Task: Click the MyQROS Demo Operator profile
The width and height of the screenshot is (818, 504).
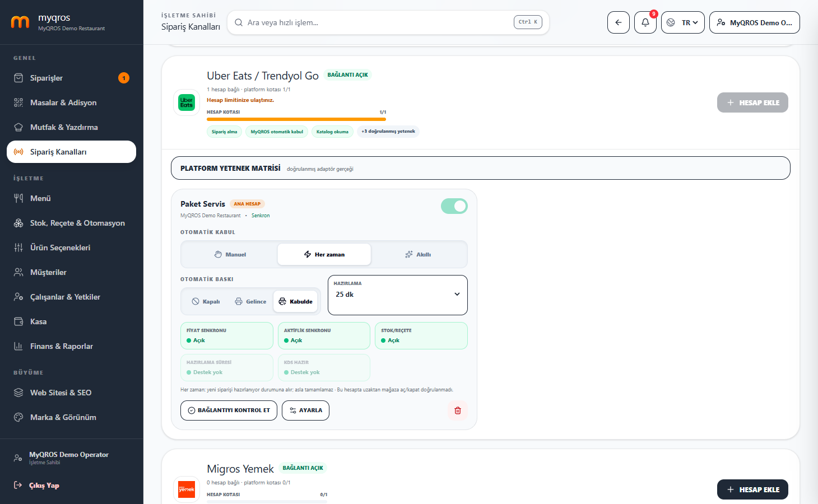Action: pos(71,458)
